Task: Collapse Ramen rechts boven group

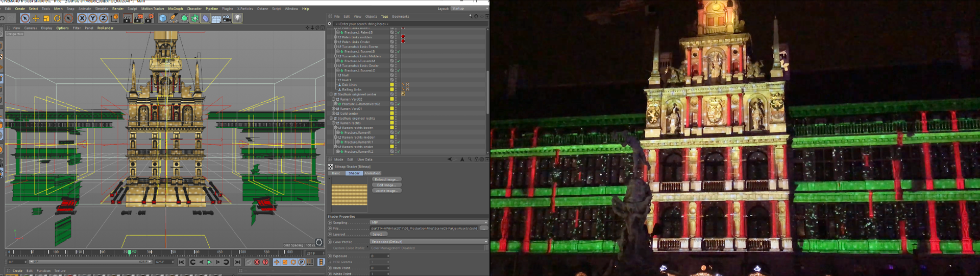Action: tap(335, 128)
